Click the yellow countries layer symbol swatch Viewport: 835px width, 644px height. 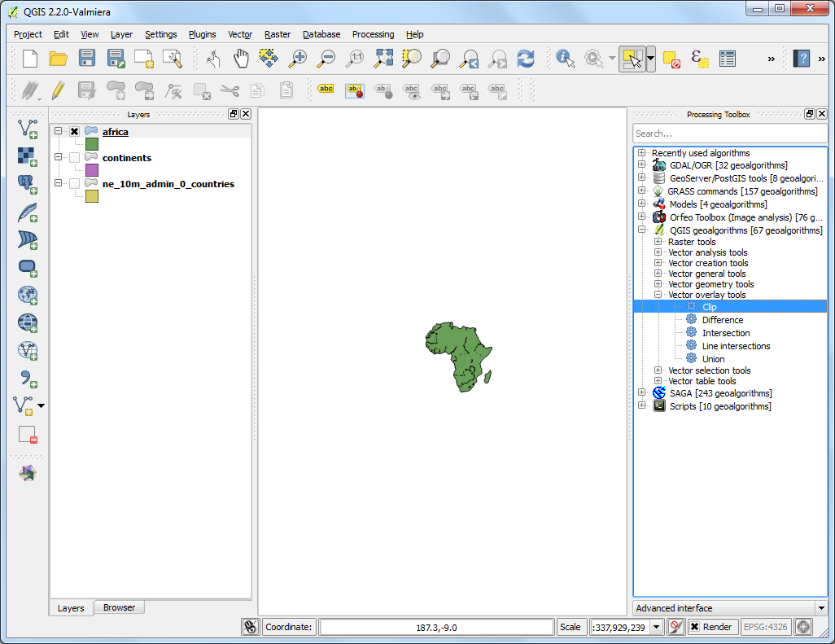(92, 196)
